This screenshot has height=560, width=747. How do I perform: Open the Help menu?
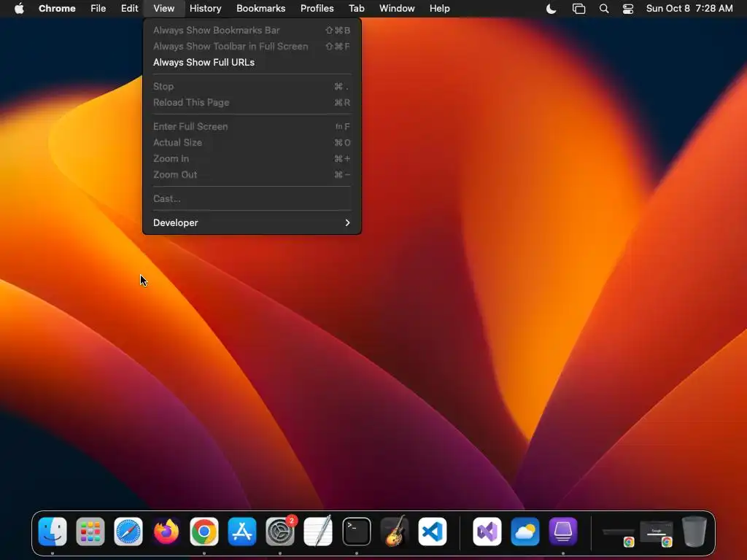[x=439, y=8]
